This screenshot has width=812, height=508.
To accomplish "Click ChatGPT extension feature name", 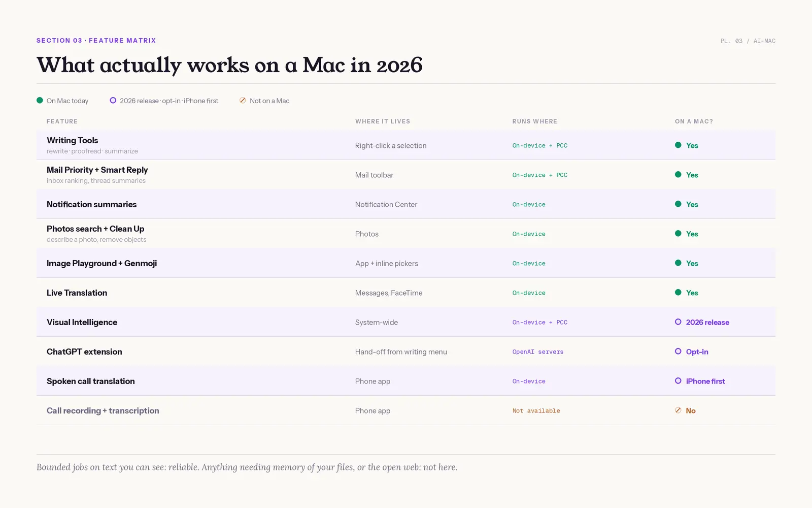I will [84, 352].
